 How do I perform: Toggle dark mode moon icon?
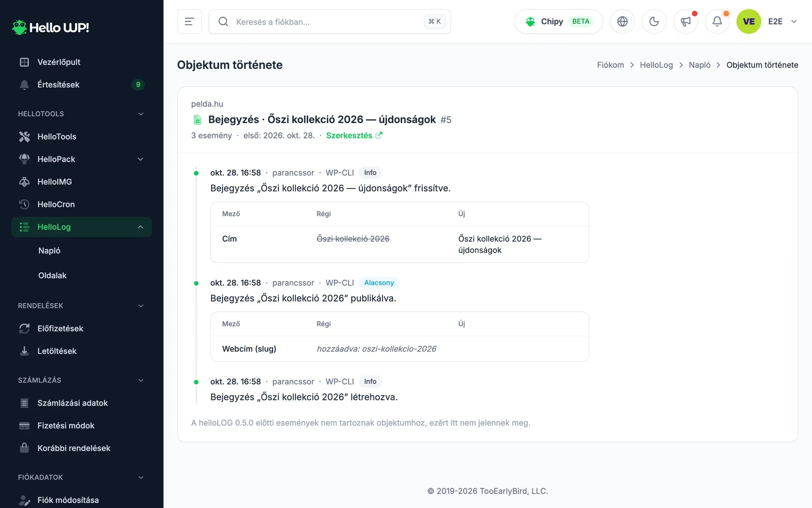point(654,22)
